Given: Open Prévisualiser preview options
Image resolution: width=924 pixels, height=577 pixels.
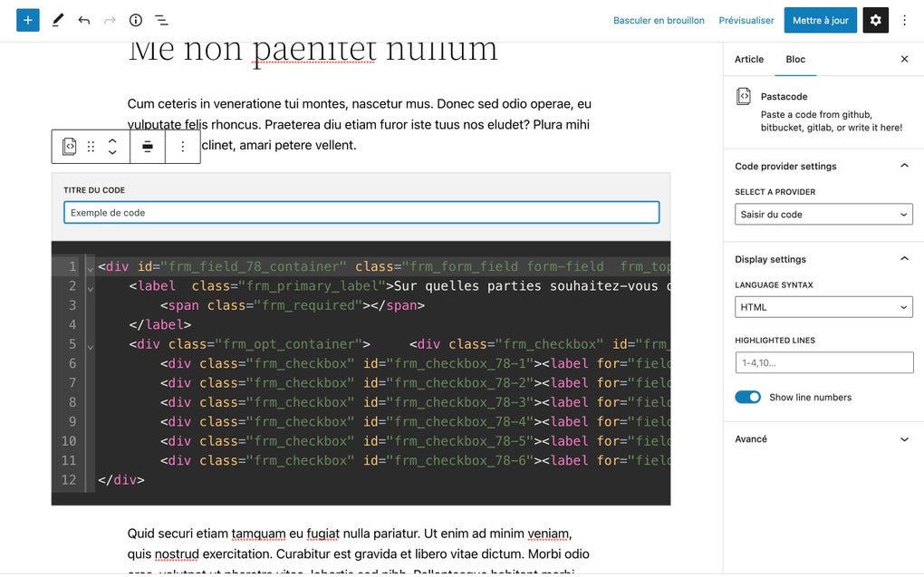Looking at the screenshot, I should (x=746, y=20).
